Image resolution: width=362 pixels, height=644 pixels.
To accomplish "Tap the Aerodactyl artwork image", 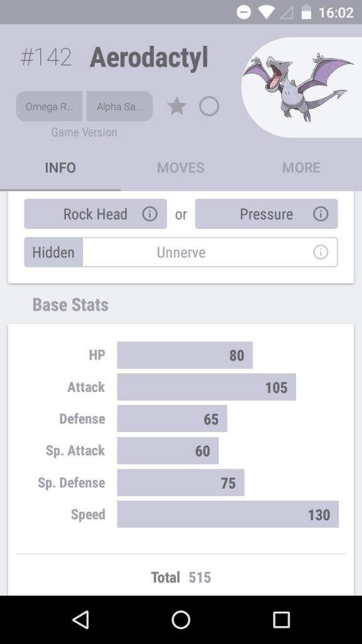I will point(298,87).
